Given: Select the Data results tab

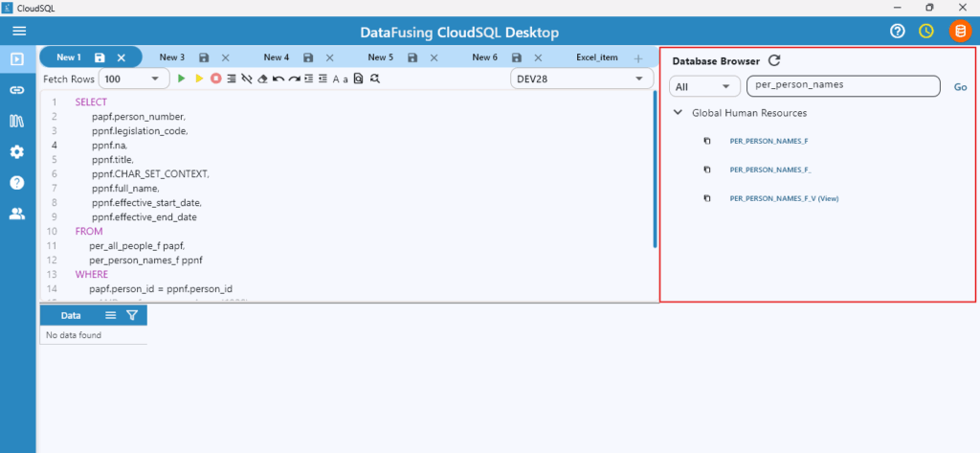Looking at the screenshot, I should coord(71,316).
